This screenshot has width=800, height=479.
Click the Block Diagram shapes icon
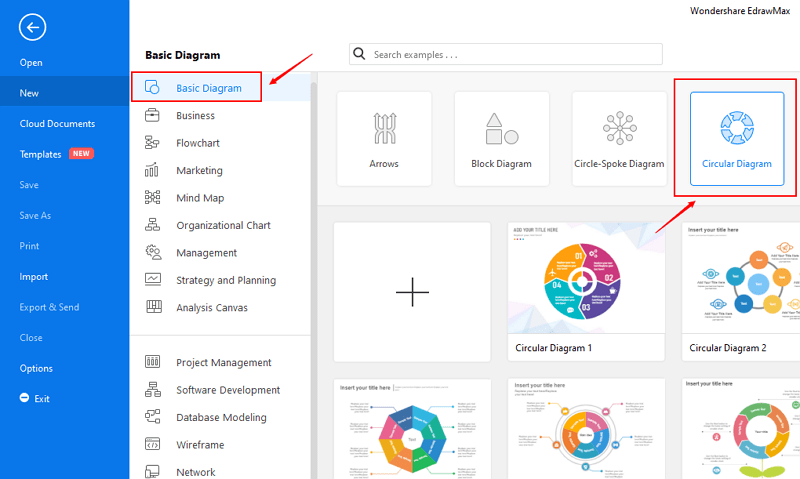tap(502, 129)
